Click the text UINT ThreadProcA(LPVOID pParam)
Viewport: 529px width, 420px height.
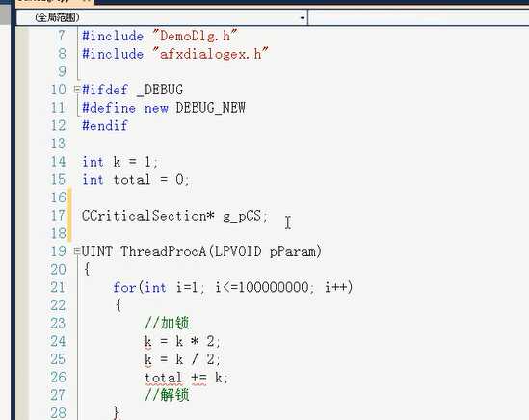[201, 251]
